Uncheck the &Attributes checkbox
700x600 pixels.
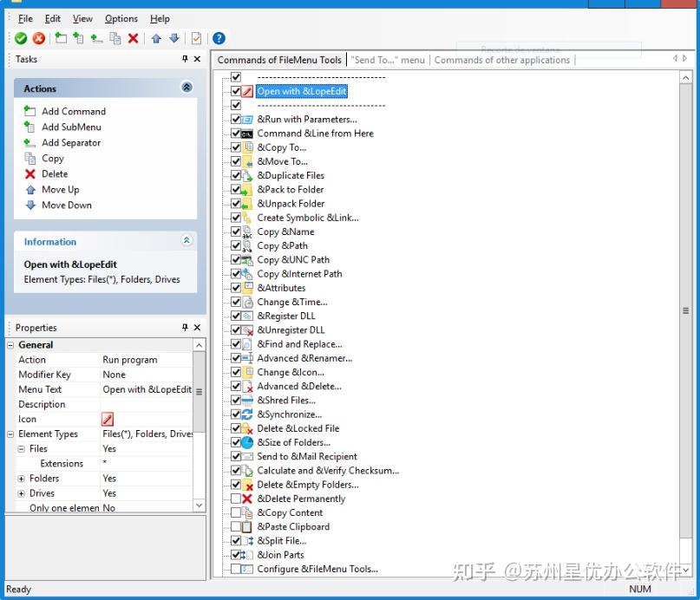pos(236,288)
